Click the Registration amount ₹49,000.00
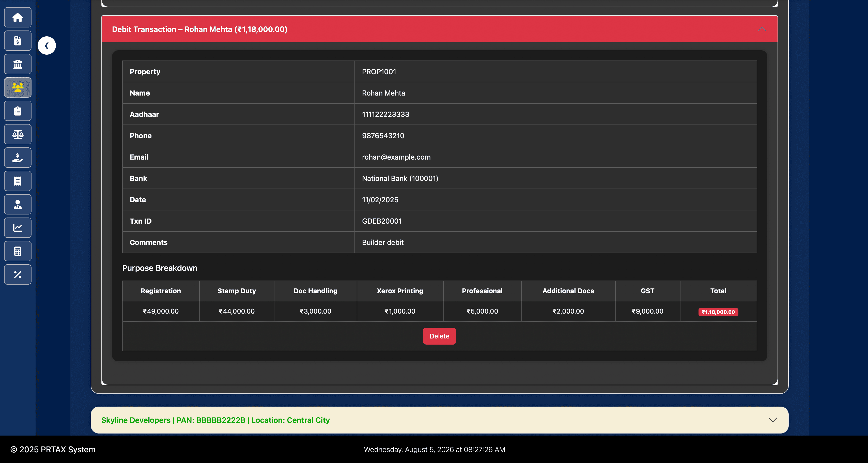The width and height of the screenshot is (868, 463). [x=161, y=311]
